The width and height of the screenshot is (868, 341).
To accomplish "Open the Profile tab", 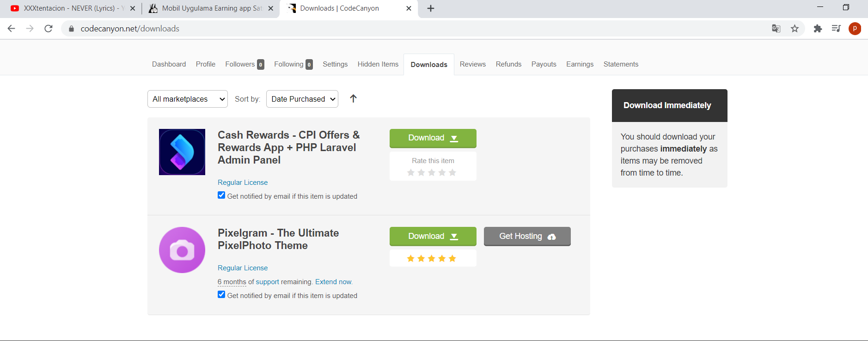I will pyautogui.click(x=206, y=64).
